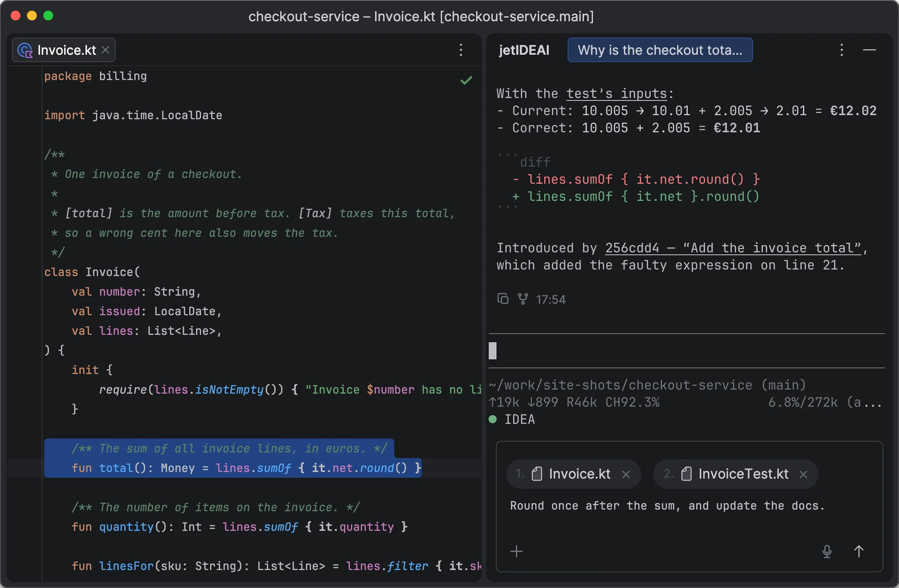Viewport: 899px width, 588px height.
Task: Send the prompt with up arrow
Action: 859,551
